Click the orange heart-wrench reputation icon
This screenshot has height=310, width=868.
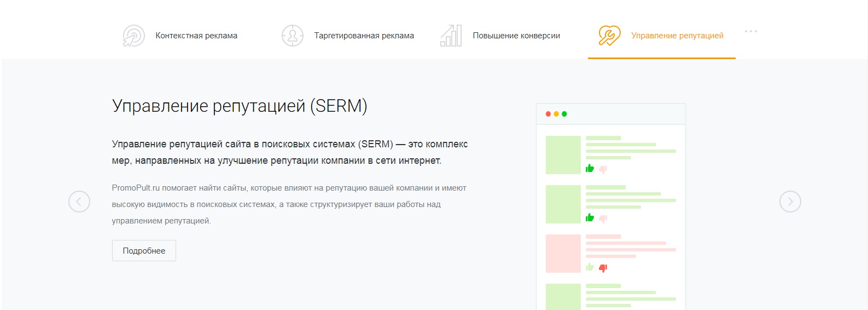pos(609,36)
